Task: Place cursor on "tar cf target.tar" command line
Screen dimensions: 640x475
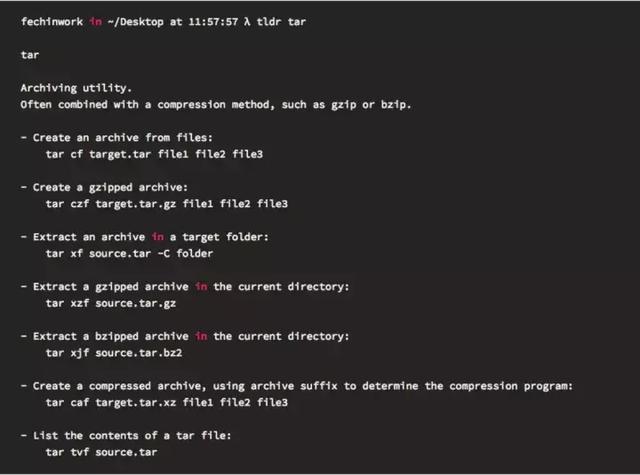Action: coord(167,154)
